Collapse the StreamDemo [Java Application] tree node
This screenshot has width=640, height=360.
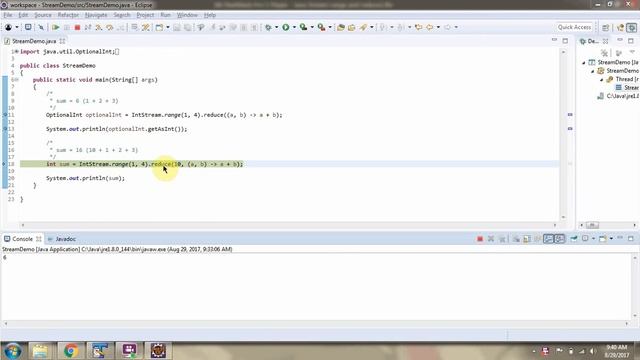click(584, 62)
